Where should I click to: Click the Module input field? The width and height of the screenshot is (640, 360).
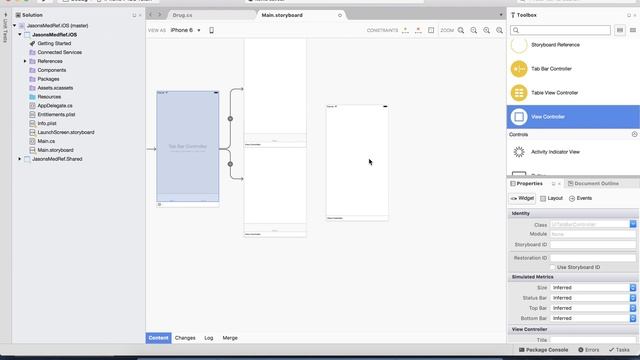point(593,234)
